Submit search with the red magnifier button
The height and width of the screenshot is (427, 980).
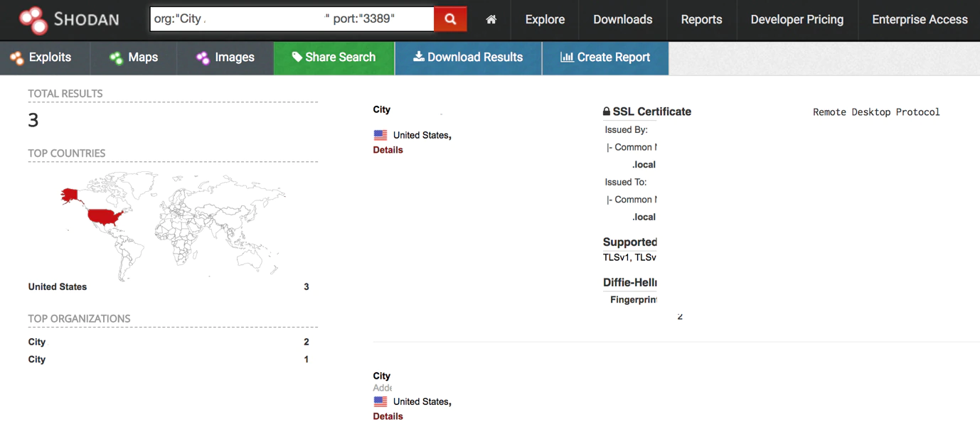coord(450,19)
